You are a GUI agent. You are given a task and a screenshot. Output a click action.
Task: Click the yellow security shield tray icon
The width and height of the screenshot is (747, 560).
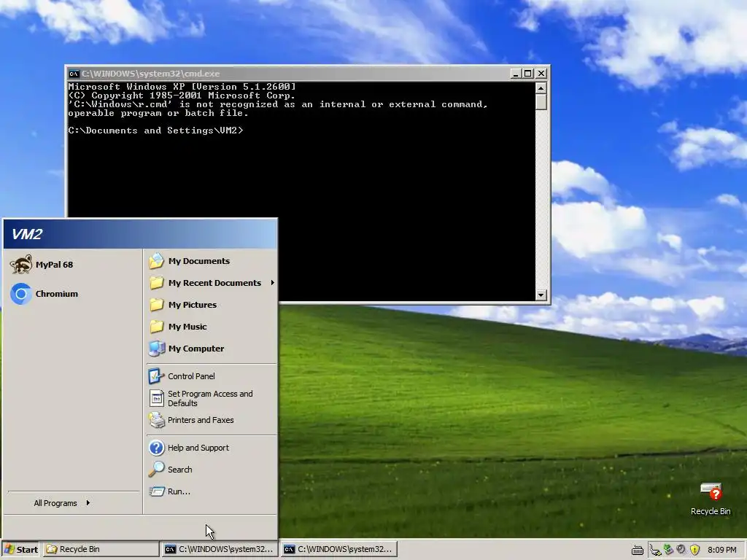click(x=694, y=550)
